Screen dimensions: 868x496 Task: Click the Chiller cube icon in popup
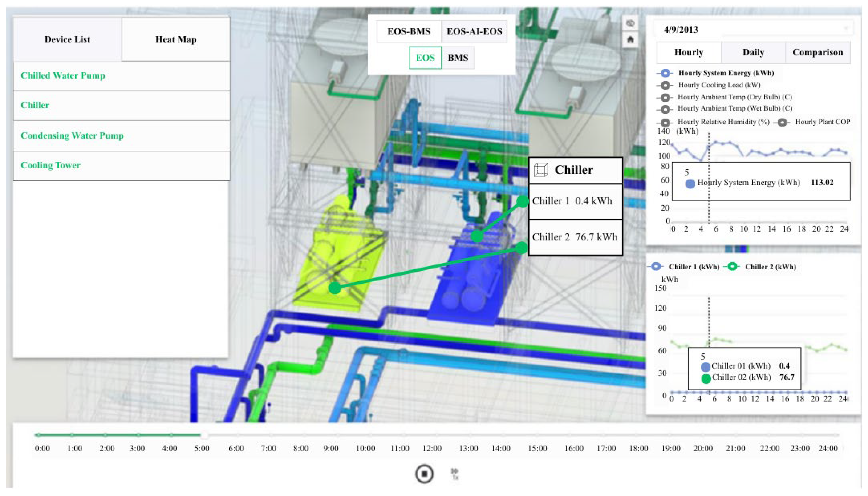coord(541,170)
